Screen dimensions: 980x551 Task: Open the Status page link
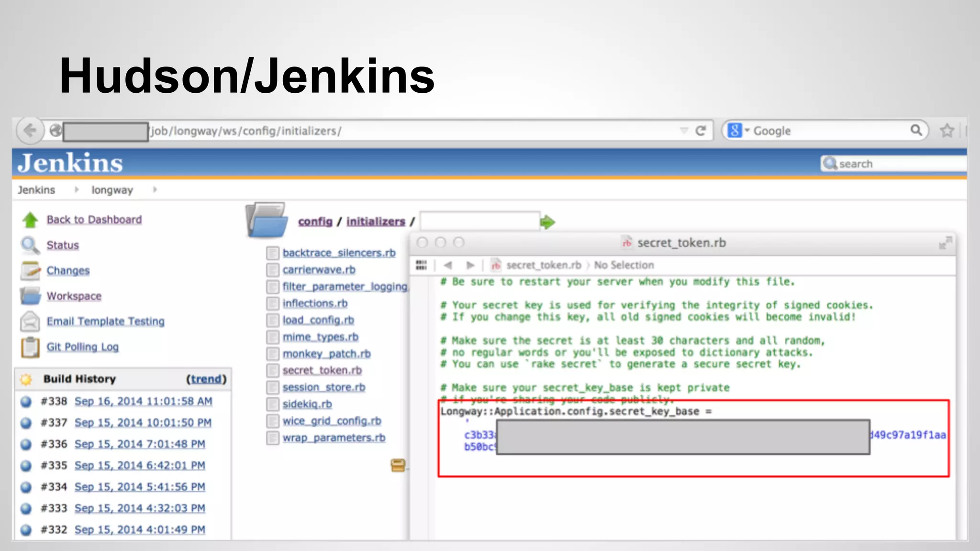point(62,245)
